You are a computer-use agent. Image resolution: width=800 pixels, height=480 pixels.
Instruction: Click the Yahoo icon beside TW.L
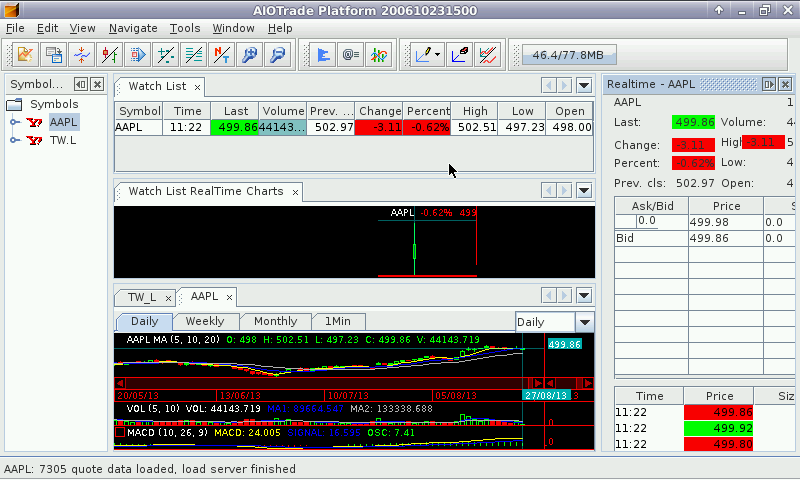pyautogui.click(x=35, y=140)
